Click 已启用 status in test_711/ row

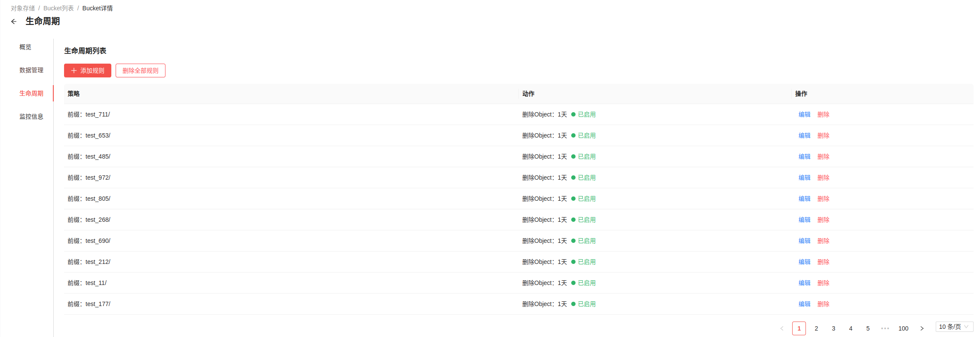click(x=583, y=114)
